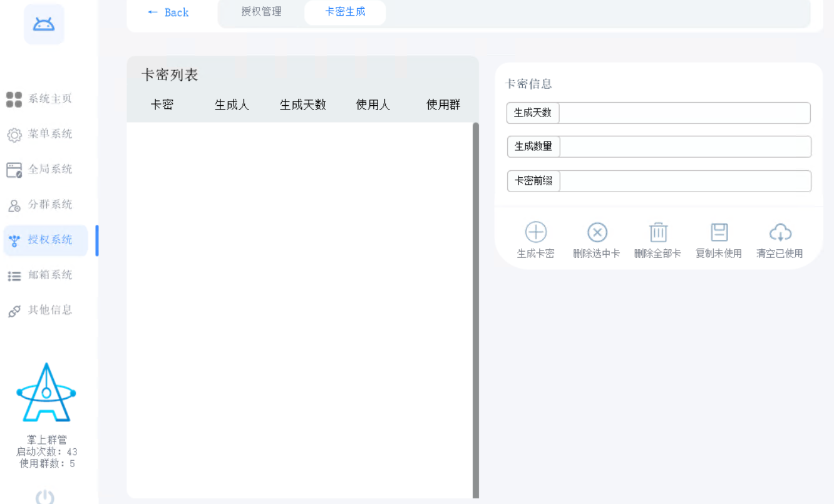
Task: Click the 生成天数 column header
Action: pyautogui.click(x=302, y=105)
